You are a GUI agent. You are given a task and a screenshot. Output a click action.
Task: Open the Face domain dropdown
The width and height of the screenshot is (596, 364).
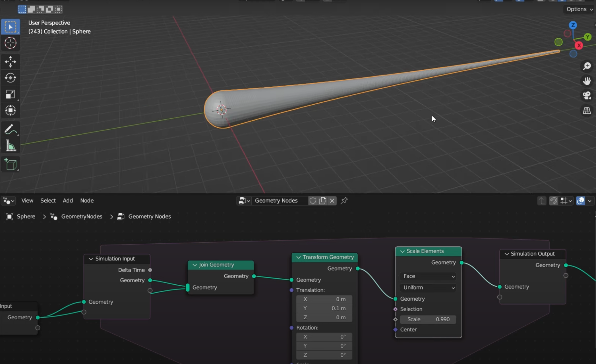point(428,276)
